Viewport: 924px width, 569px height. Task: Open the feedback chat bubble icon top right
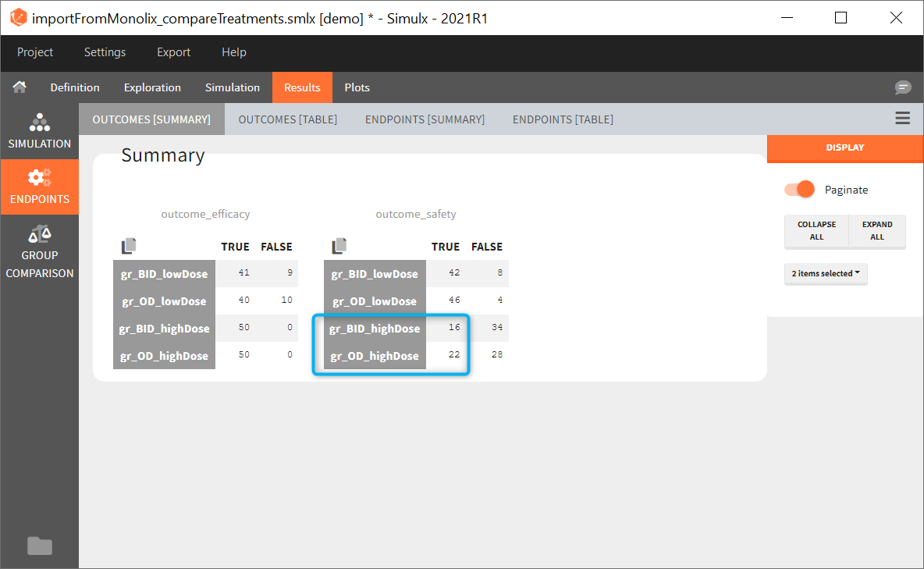903,88
